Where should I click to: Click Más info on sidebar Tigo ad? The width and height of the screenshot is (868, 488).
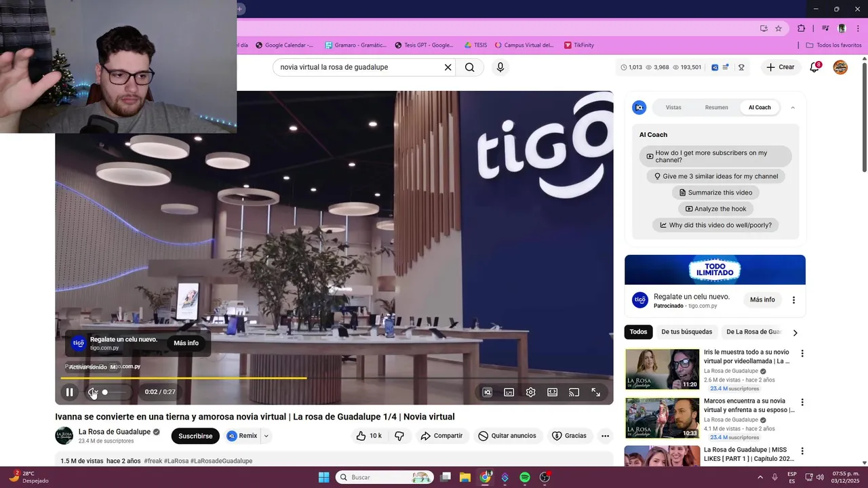762,300
